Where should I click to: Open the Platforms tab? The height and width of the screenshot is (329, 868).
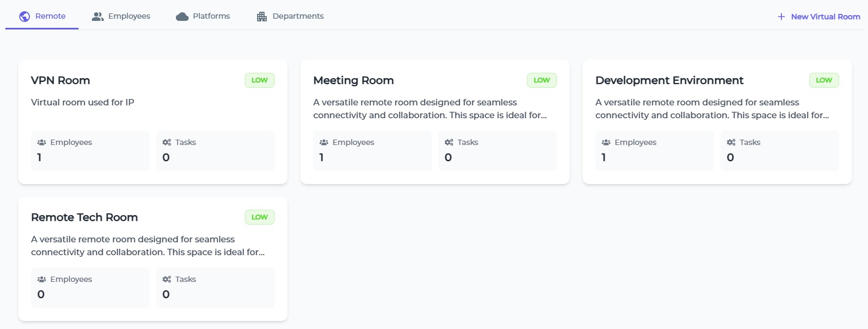[x=211, y=16]
